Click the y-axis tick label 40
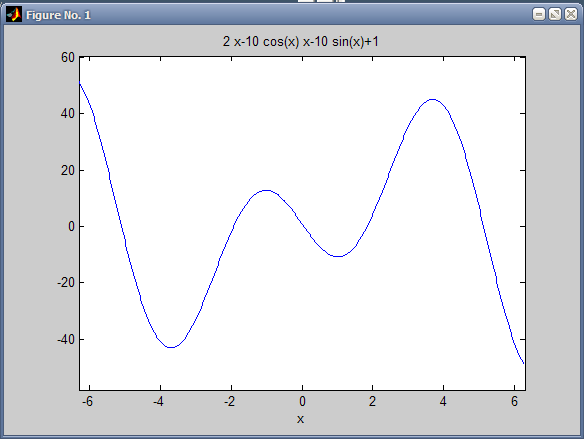This screenshot has width=584, height=439. coord(68,114)
